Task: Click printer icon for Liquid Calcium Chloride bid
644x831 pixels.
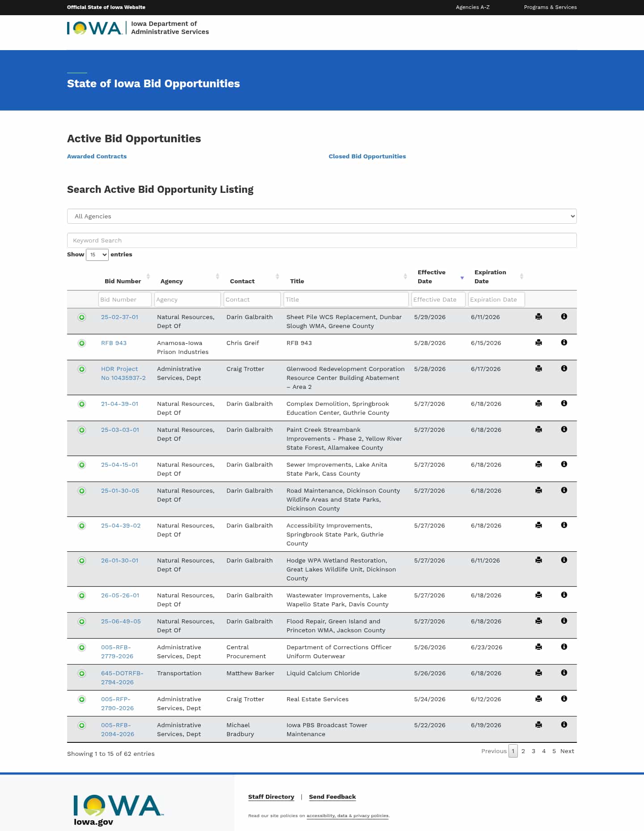Action: [x=538, y=673]
